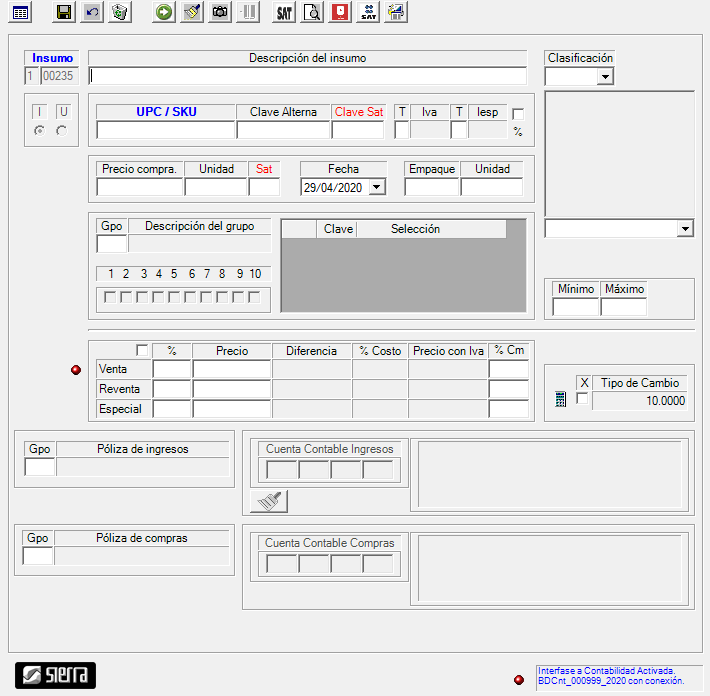This screenshot has height=696, width=710.
Task: Open the table list icon in toolbar
Action: click(20, 12)
